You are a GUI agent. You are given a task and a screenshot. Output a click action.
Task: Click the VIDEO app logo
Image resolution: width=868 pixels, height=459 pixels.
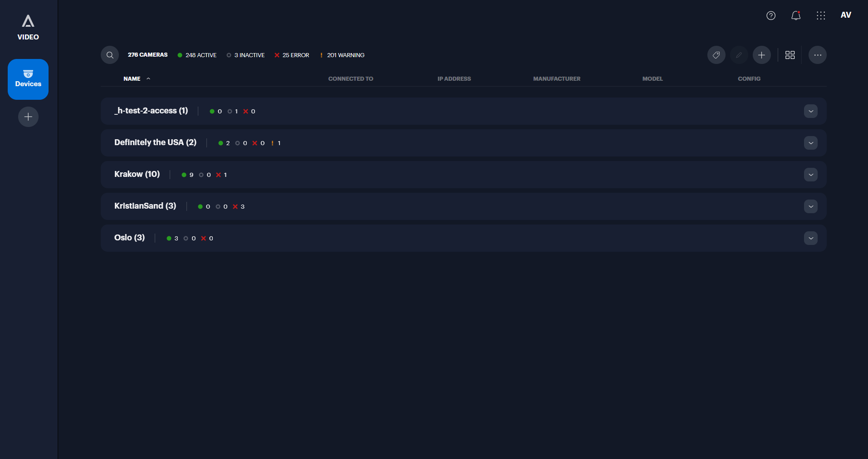tap(28, 27)
